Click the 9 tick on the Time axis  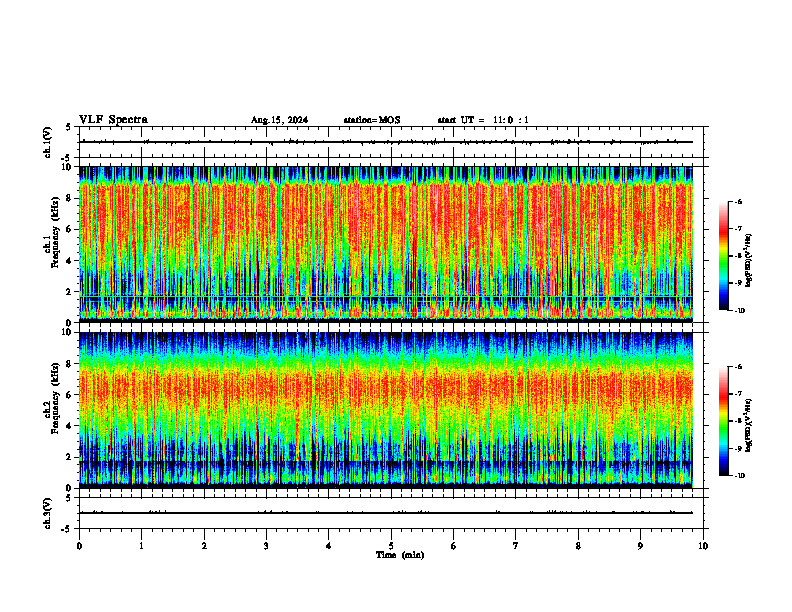tap(640, 546)
